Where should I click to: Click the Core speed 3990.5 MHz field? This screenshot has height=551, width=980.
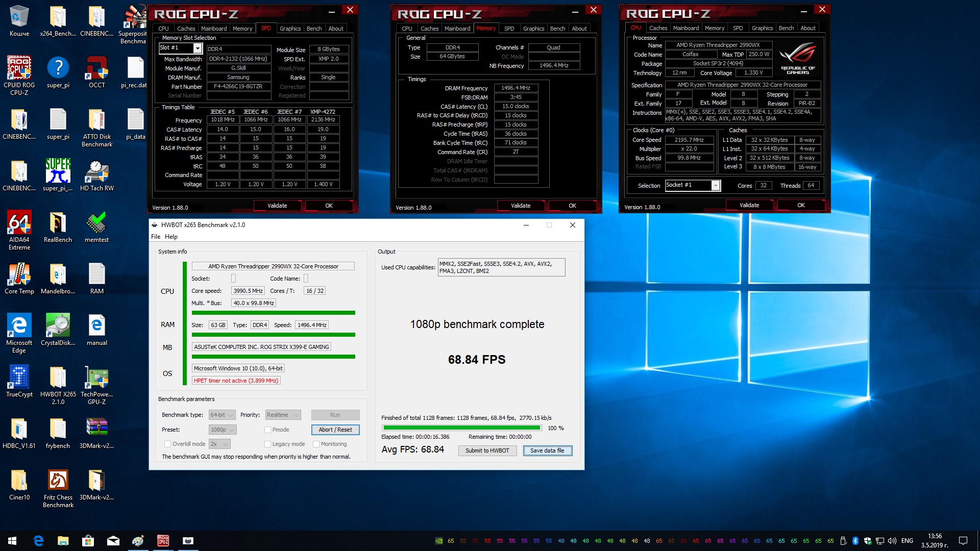tap(248, 291)
